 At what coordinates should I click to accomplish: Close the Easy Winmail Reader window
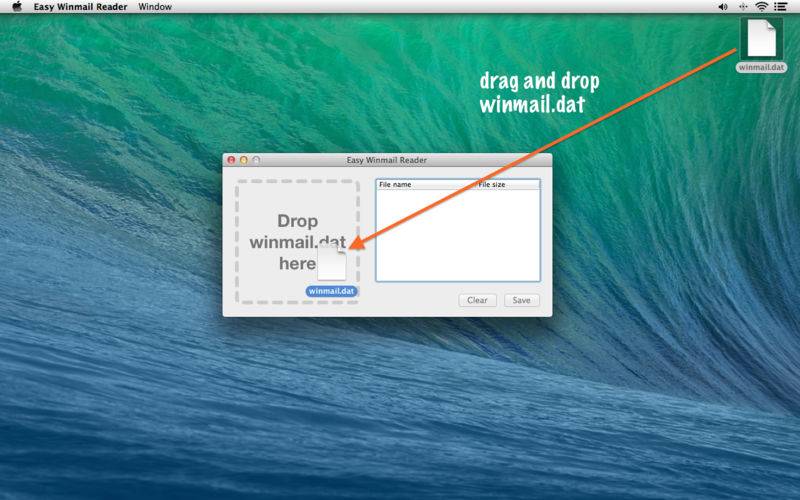[231, 160]
